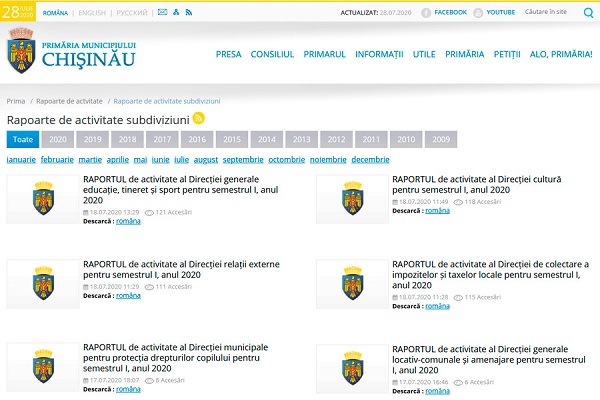Image resolution: width=600 pixels, height=400 pixels.
Task: Open the yellow RSS icon beside page title
Action: tap(199, 118)
